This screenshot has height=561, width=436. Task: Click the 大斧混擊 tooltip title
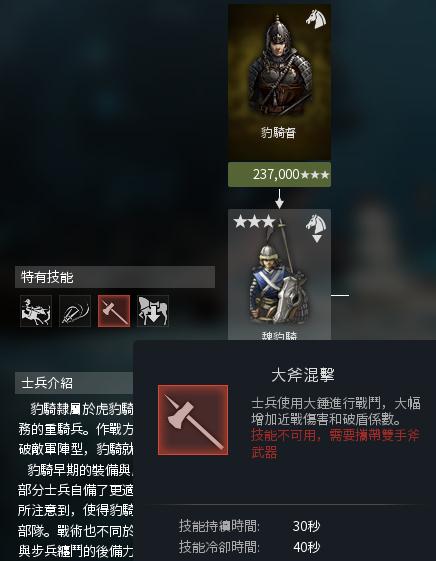tap(303, 375)
